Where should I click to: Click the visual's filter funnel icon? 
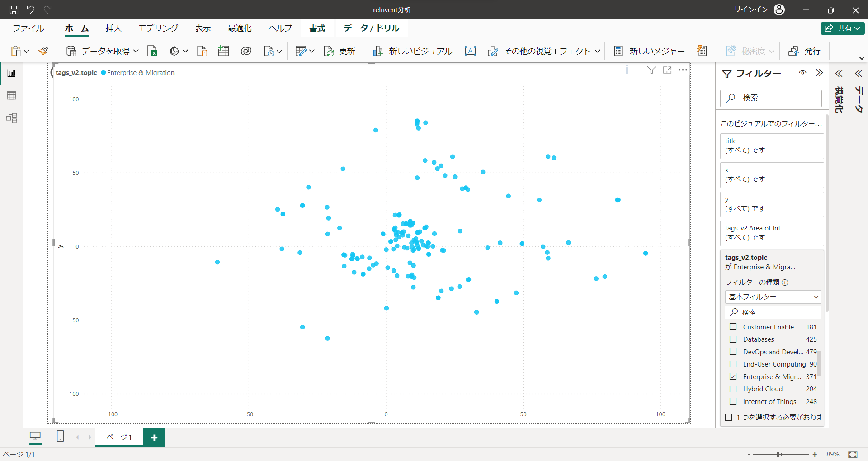pos(651,70)
